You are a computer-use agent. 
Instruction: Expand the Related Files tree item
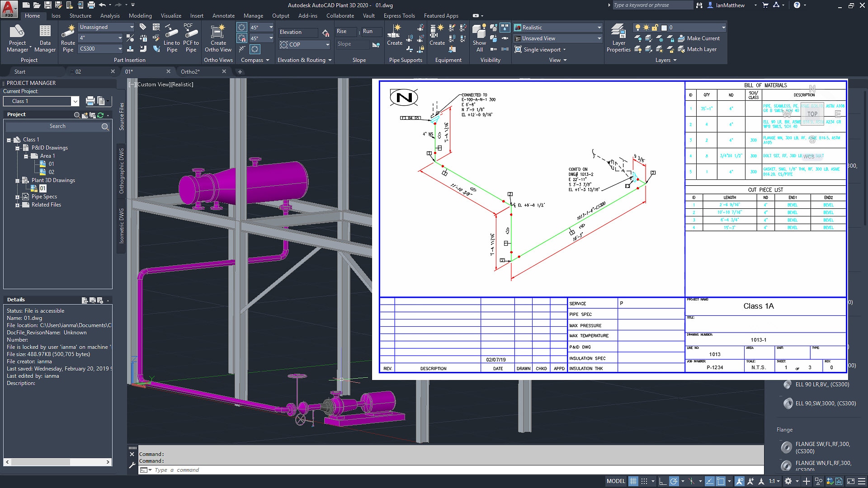click(x=16, y=204)
